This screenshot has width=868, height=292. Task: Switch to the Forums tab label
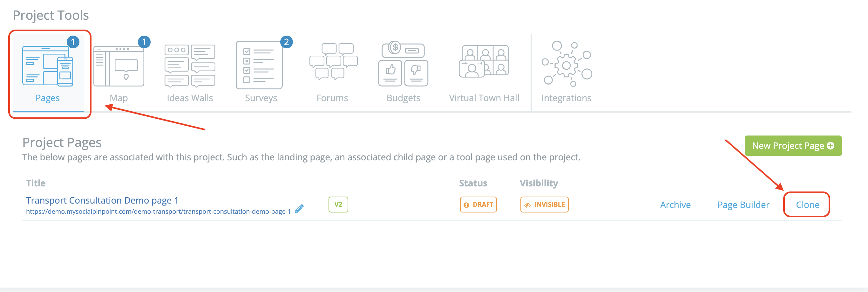[x=332, y=98]
